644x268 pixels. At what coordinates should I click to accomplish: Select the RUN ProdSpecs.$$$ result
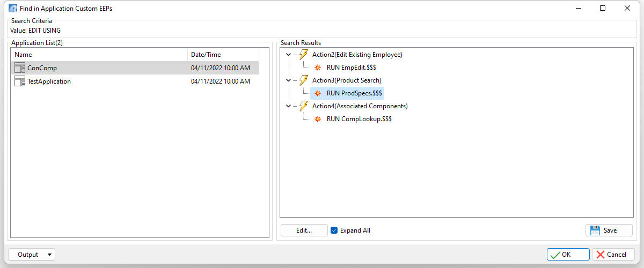(x=354, y=93)
